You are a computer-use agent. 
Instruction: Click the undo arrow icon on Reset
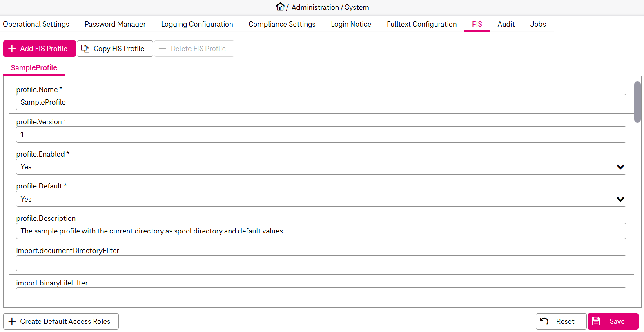coord(544,321)
